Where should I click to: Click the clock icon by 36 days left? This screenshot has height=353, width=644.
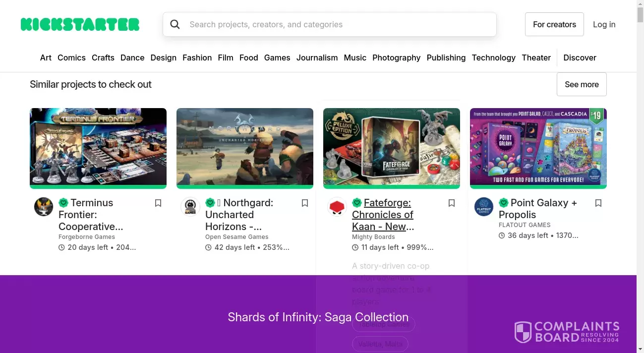(x=502, y=235)
